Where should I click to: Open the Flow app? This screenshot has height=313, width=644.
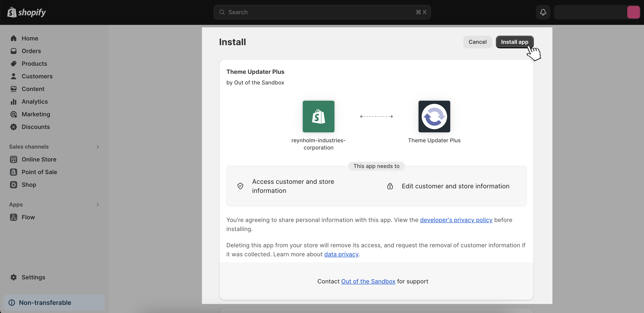point(28,217)
